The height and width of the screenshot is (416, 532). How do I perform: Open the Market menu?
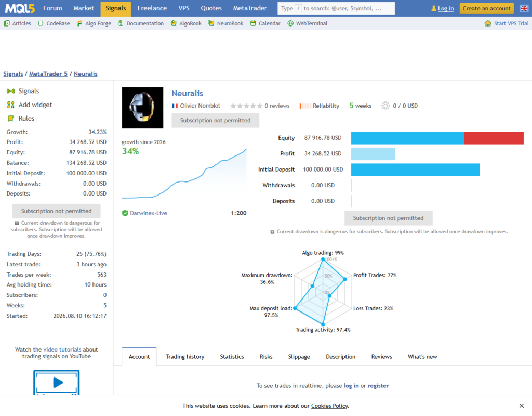[x=84, y=8]
